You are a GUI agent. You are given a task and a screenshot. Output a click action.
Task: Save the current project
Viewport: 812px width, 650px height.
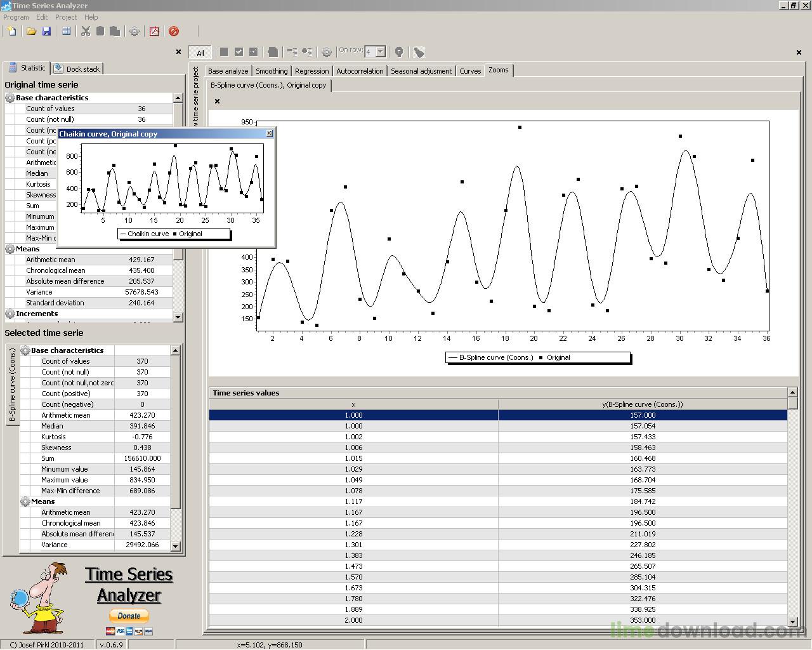click(46, 31)
